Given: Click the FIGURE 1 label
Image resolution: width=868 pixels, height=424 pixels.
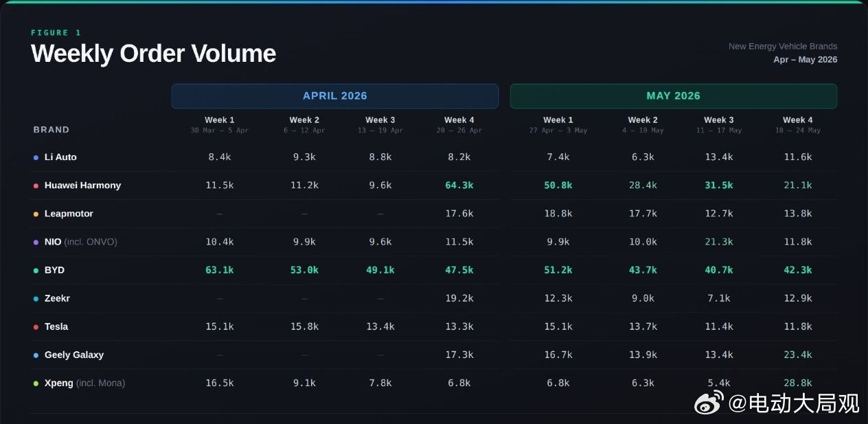Looking at the screenshot, I should click(56, 32).
